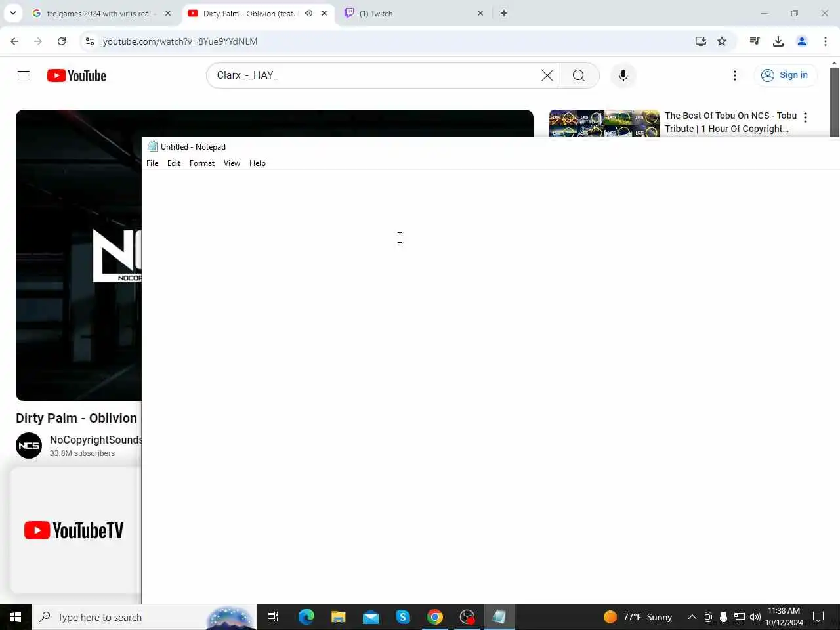The image size is (840, 630).
Task: Open Chrome media controls icon
Action: [755, 41]
